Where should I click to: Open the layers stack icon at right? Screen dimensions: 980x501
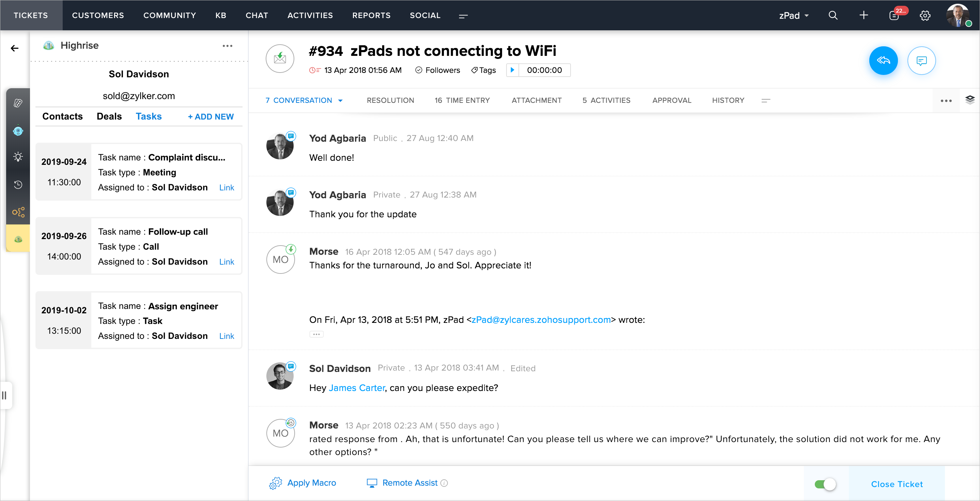point(970,100)
